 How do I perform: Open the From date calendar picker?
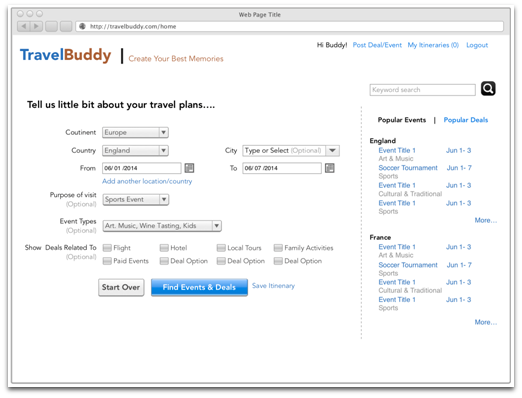tap(189, 168)
